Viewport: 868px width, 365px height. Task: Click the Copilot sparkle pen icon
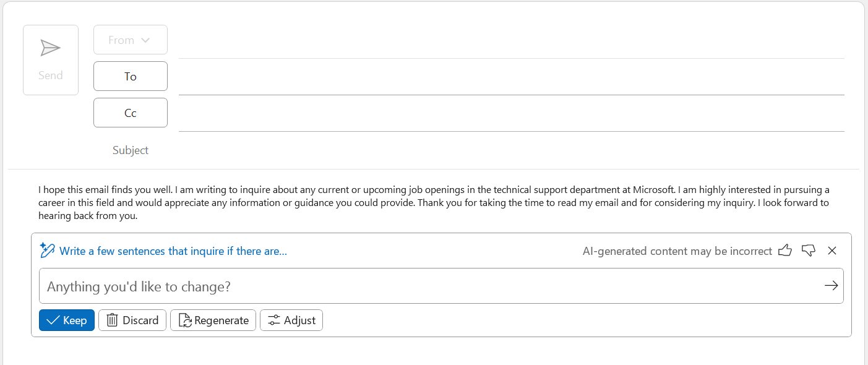47,250
